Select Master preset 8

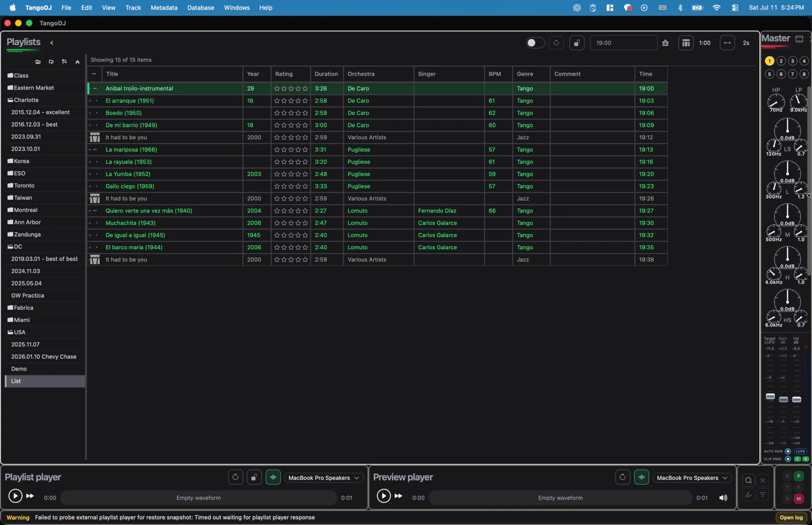pos(804,74)
